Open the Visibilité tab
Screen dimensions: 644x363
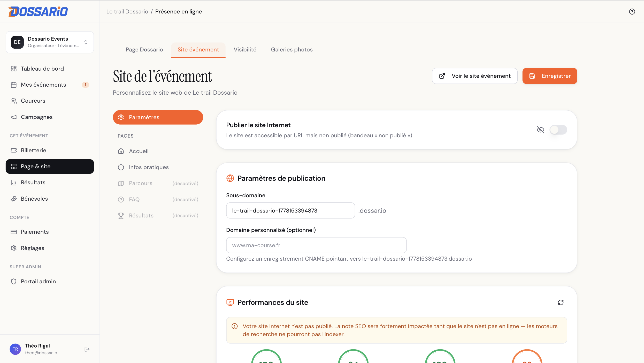(x=245, y=50)
